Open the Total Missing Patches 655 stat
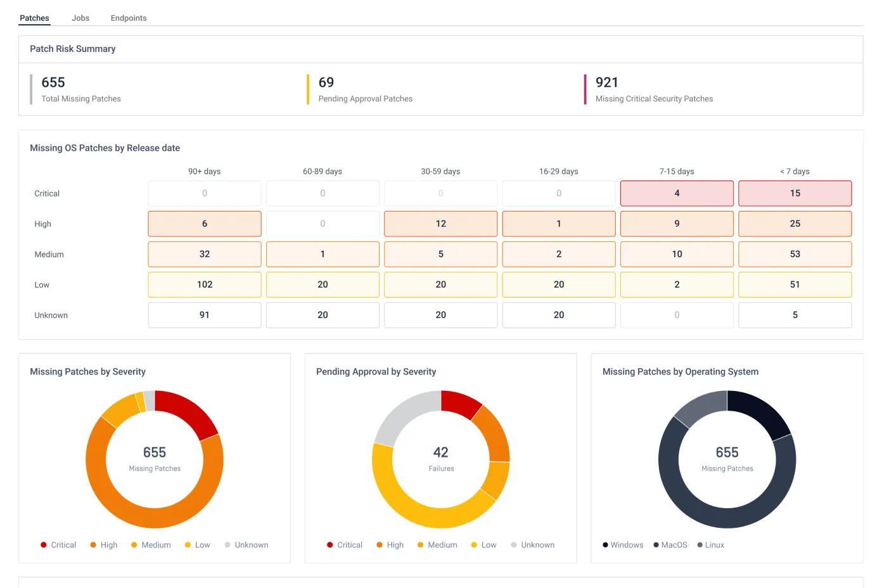 point(53,82)
